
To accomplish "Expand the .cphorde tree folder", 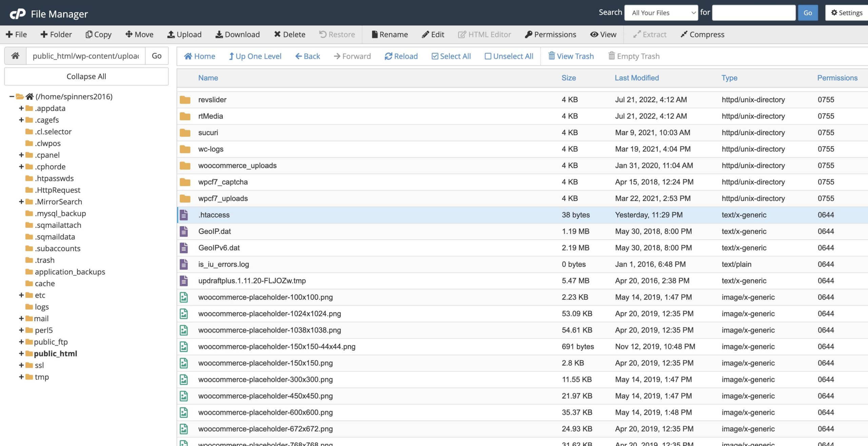I will pyautogui.click(x=21, y=166).
